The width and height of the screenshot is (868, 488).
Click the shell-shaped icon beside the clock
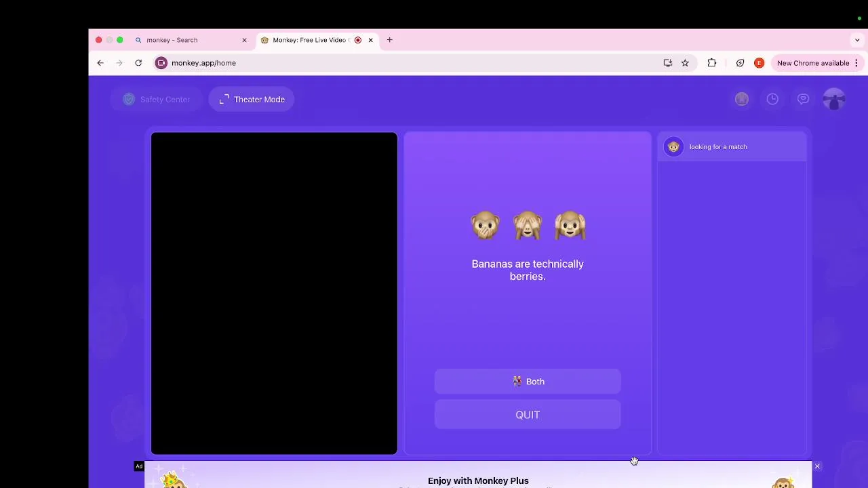(x=742, y=100)
